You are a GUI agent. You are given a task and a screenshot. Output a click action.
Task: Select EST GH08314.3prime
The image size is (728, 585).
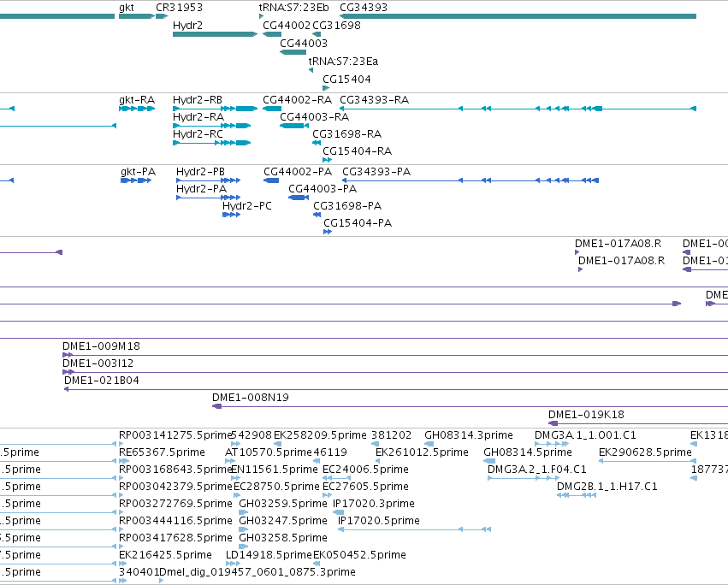pos(469,435)
